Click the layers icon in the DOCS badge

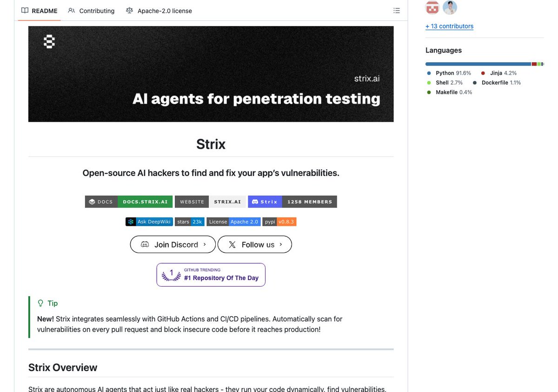(x=92, y=202)
